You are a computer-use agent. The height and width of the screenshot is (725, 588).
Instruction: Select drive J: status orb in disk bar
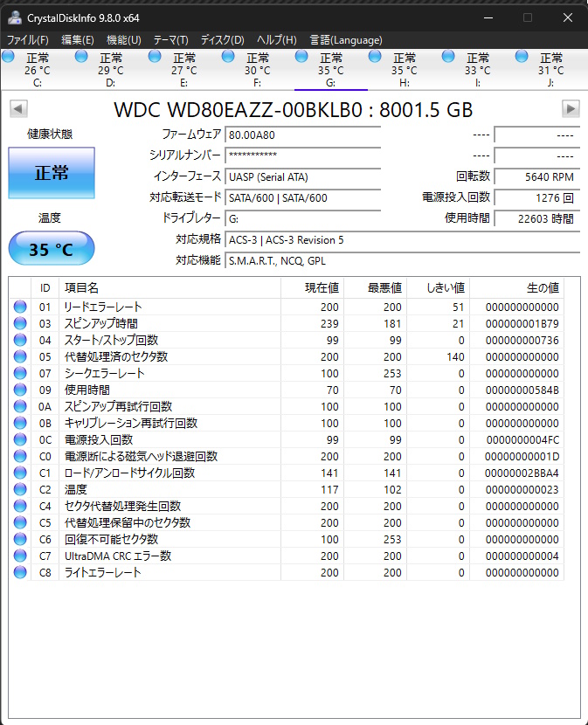(x=522, y=57)
